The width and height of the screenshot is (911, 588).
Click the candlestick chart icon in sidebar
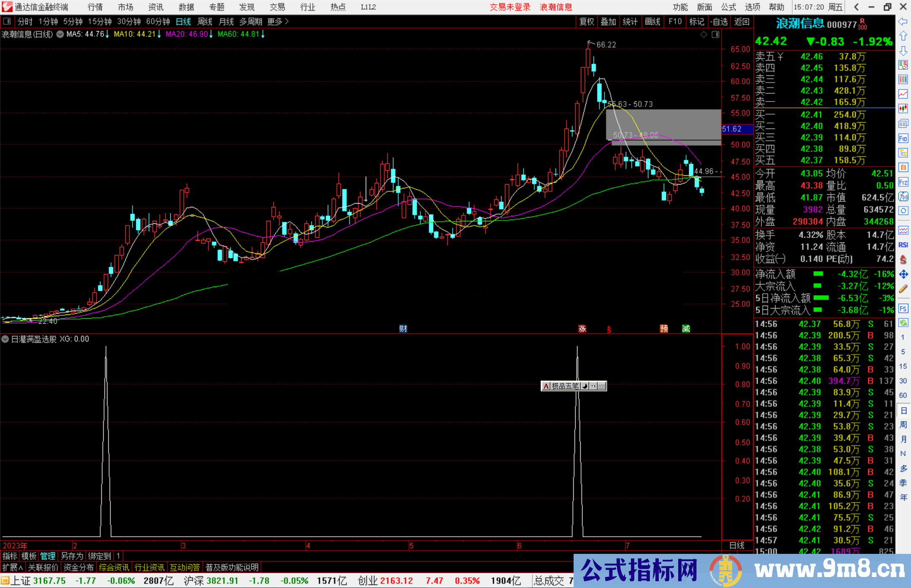(903, 108)
